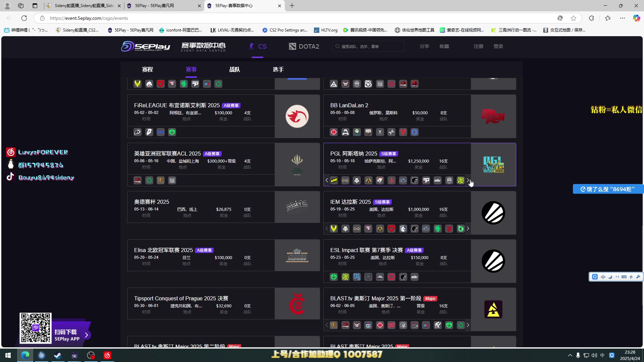
Task: Open browser extensions puzzle icon
Action: click(591, 18)
